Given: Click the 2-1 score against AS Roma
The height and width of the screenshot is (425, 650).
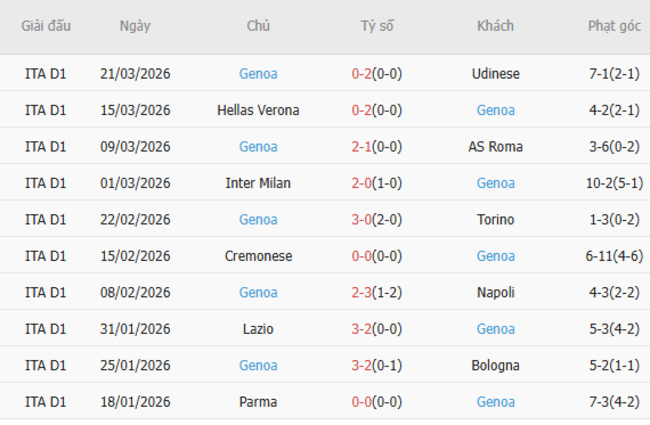Looking at the screenshot, I should [362, 147].
